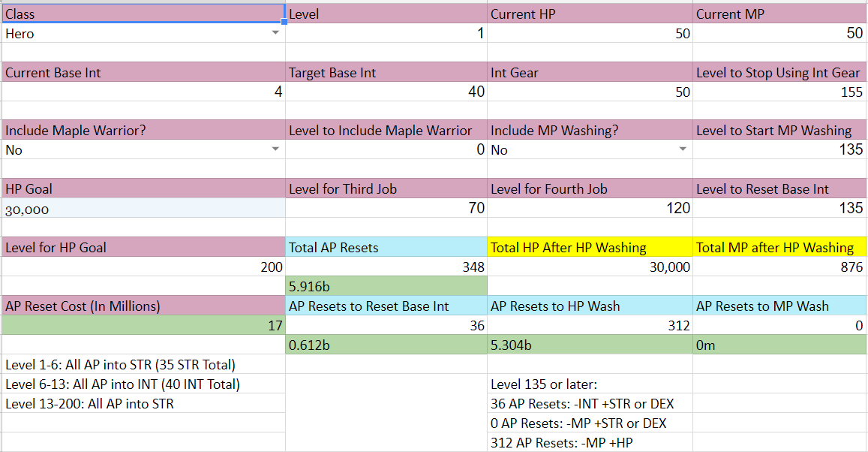Select the Level value cell containing 1
Image resolution: width=868 pixels, height=452 pixels.
[386, 34]
